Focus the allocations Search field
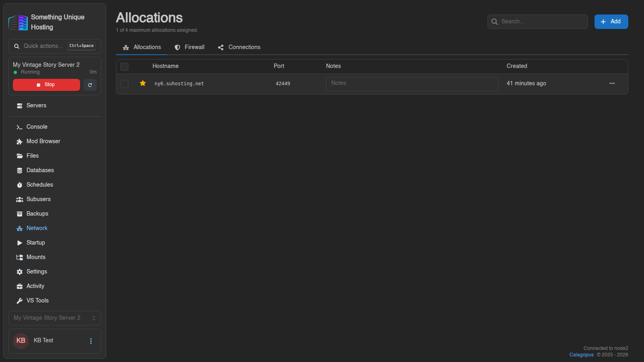644x362 pixels. point(537,22)
